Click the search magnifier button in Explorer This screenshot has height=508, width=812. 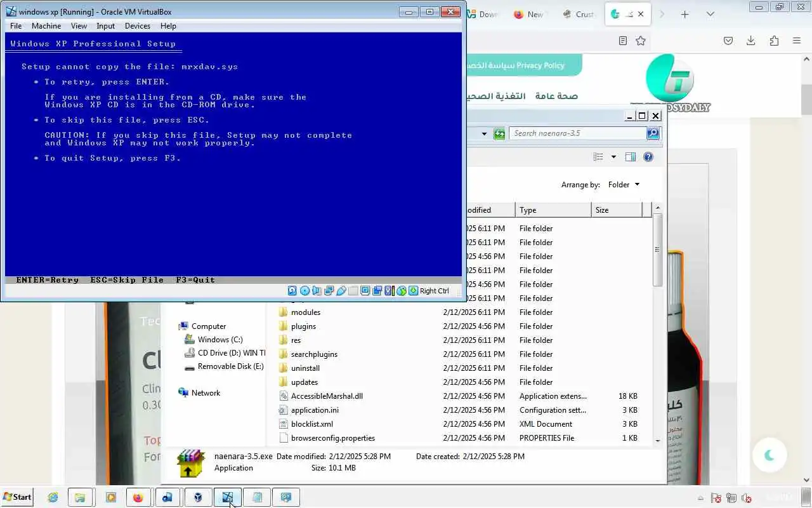pyautogui.click(x=653, y=133)
